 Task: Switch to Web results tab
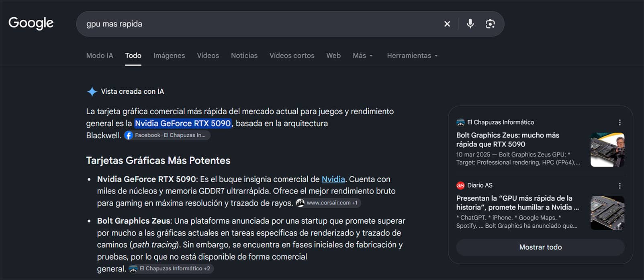click(x=333, y=56)
